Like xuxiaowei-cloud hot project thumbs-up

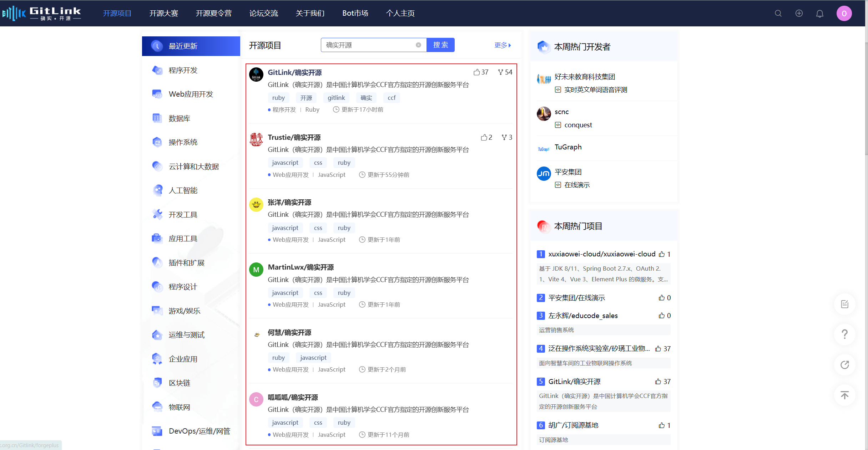[x=662, y=254]
